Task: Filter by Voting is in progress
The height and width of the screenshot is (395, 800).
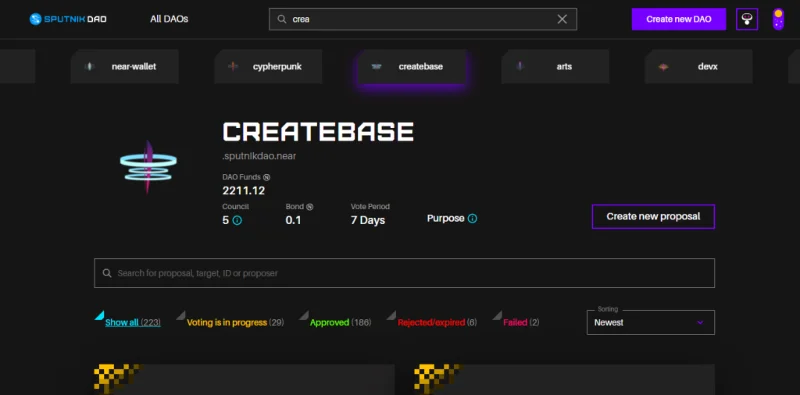Action: coord(235,323)
